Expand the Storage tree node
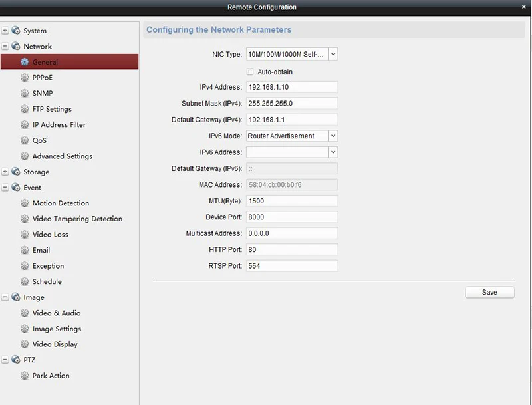 coord(5,172)
